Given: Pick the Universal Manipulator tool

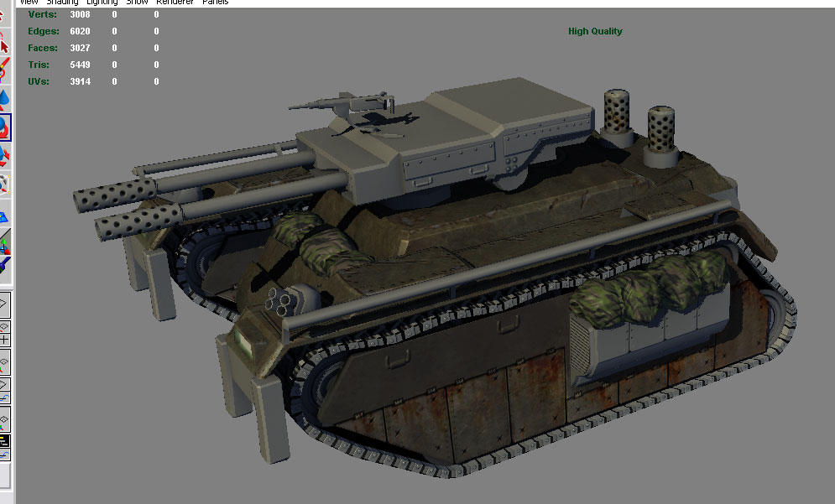Looking at the screenshot, I should click(3, 184).
